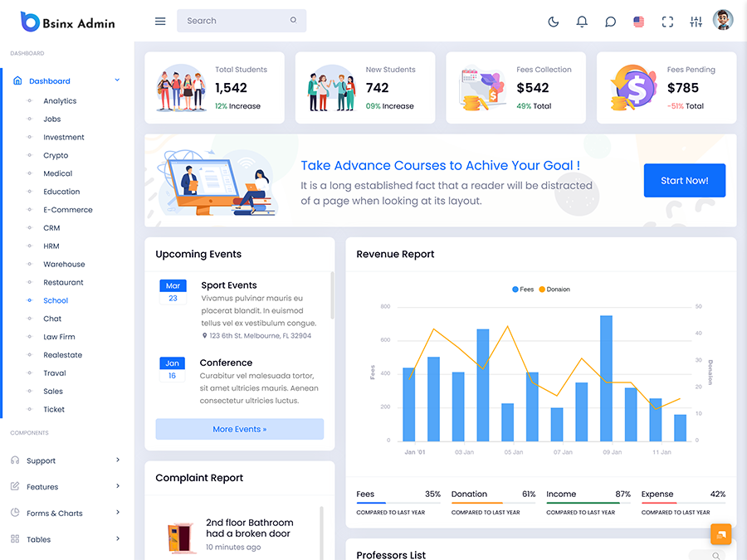Toggle the hamburger sidebar menu
The image size is (747, 560).
tap(160, 21)
